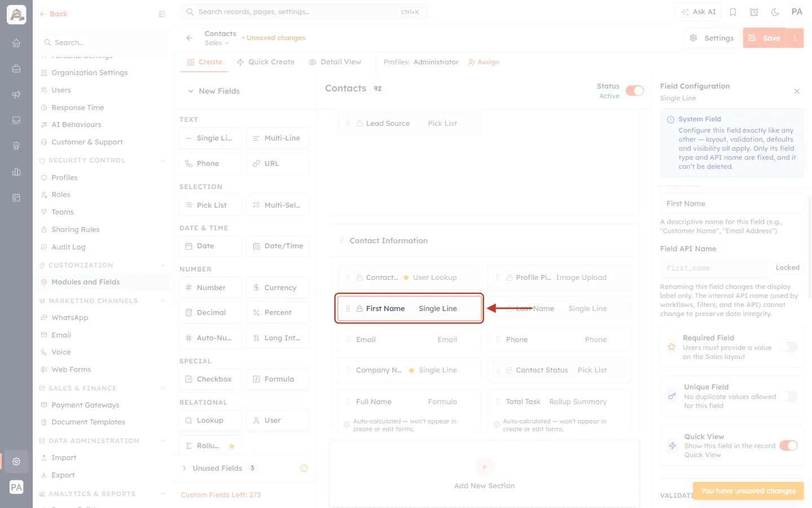Collapse the Marketing Channels sidebar group

[x=162, y=301]
